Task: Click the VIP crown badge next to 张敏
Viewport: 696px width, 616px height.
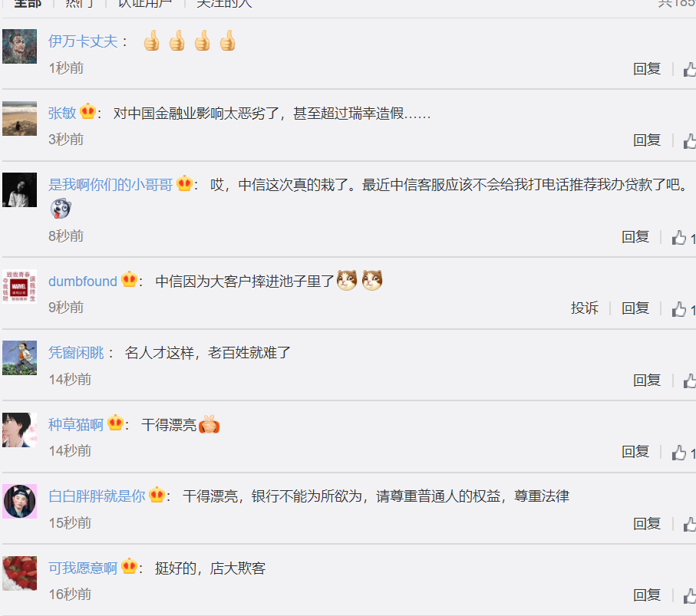Action: pos(88,111)
